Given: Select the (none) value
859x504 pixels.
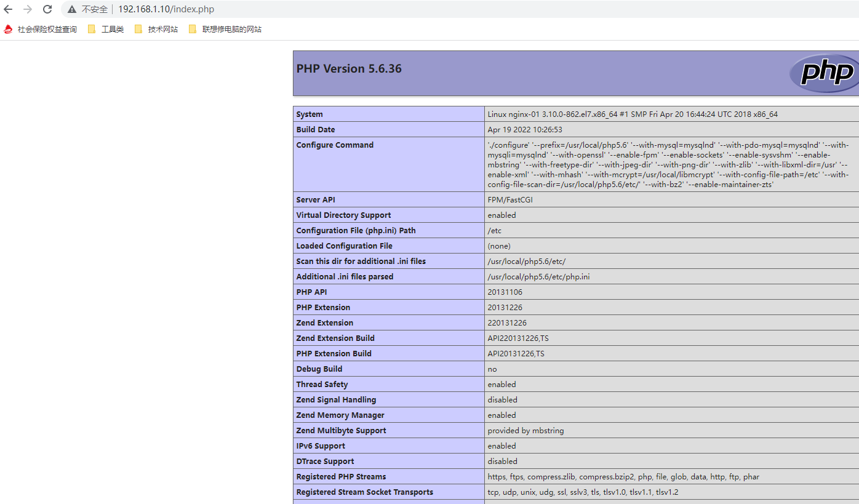Looking at the screenshot, I should click(x=499, y=246).
